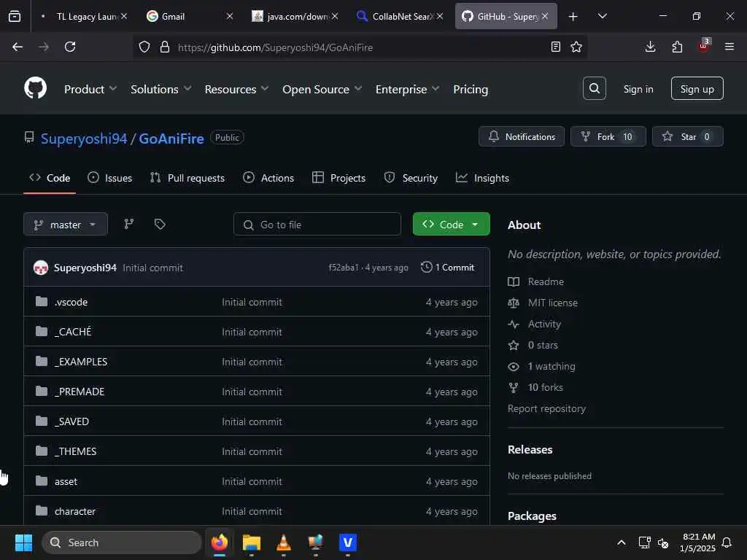Switch to the java.com browser tab
747x560 pixels.
coord(295,16)
